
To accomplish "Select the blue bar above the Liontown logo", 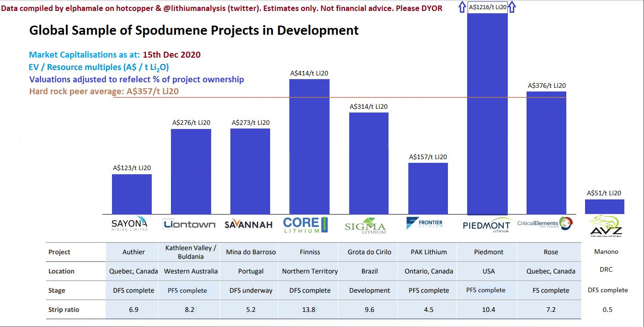I will 191,172.
